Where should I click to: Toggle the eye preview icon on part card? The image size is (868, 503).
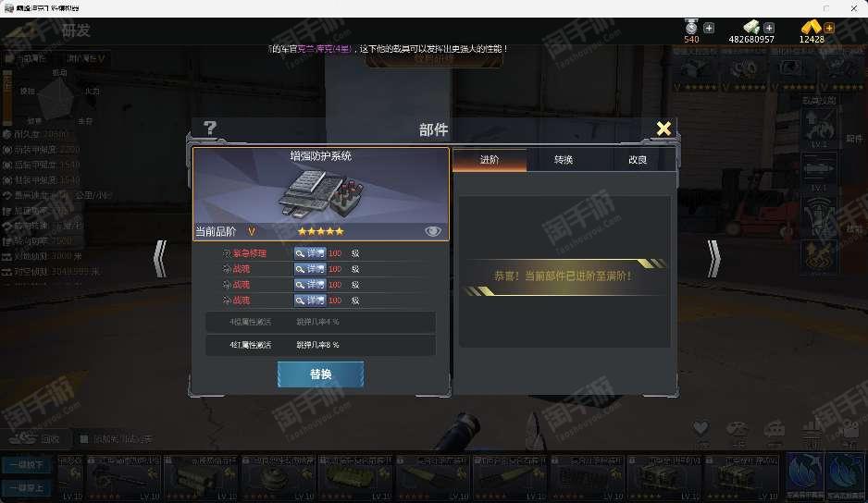coord(433,231)
